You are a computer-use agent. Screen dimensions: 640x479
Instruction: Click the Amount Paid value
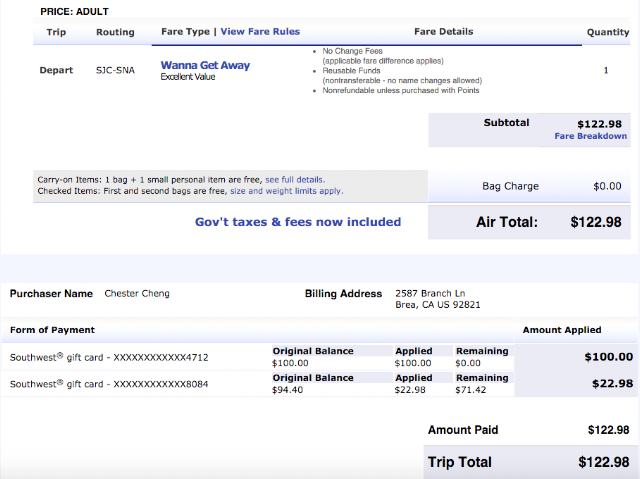point(608,430)
